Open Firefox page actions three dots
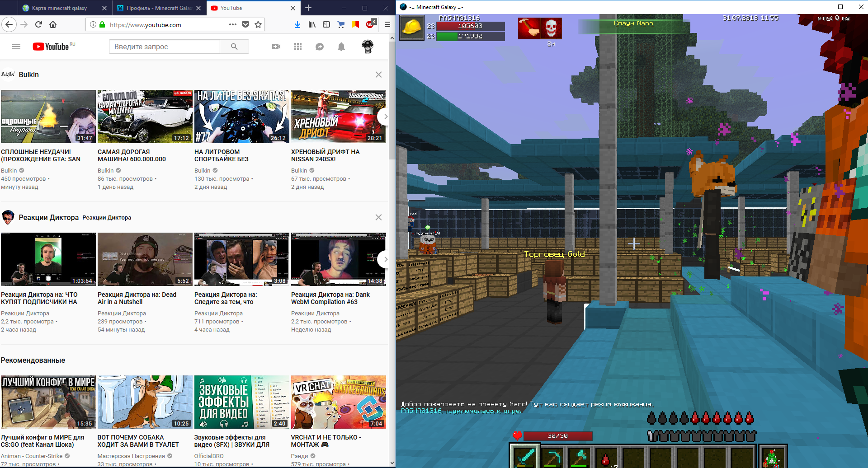Viewport: 868px width, 468px height. coord(233,24)
